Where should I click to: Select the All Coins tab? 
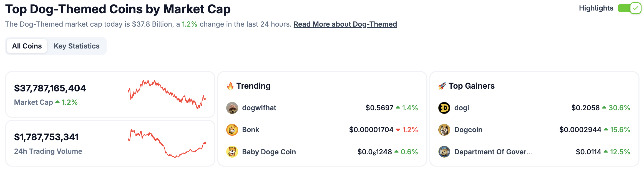click(x=27, y=46)
